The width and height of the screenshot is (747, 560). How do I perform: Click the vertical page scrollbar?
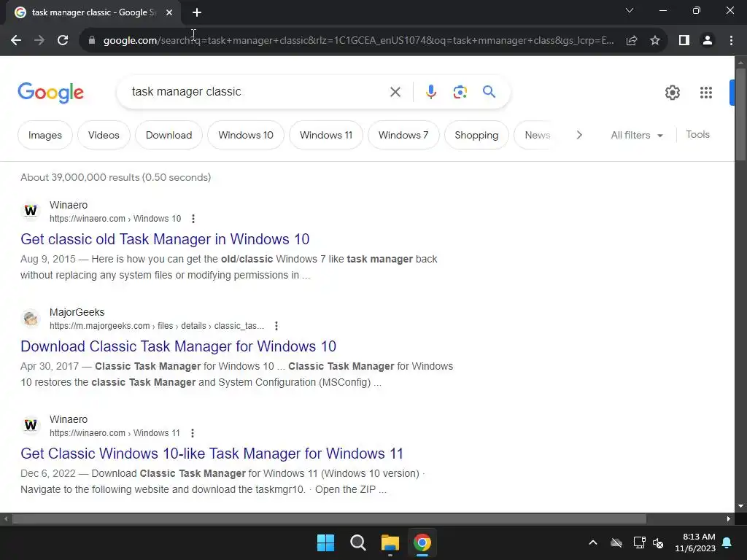pyautogui.click(x=740, y=114)
